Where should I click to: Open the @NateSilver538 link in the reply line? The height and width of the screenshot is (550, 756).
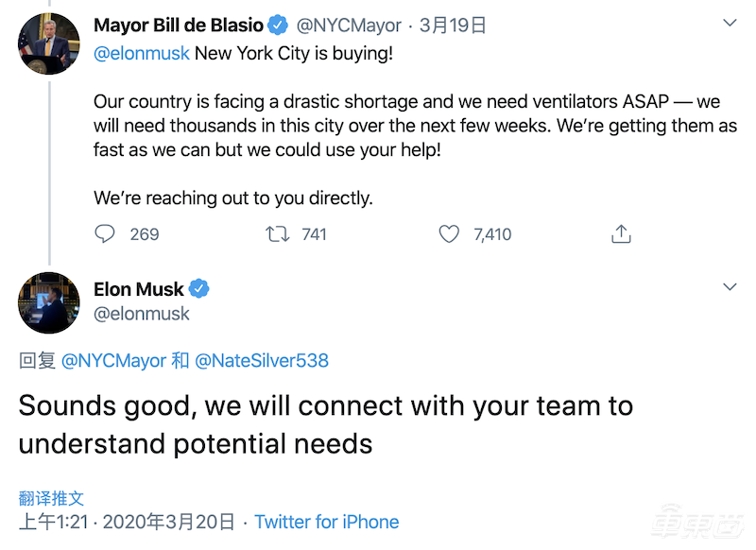point(262,360)
